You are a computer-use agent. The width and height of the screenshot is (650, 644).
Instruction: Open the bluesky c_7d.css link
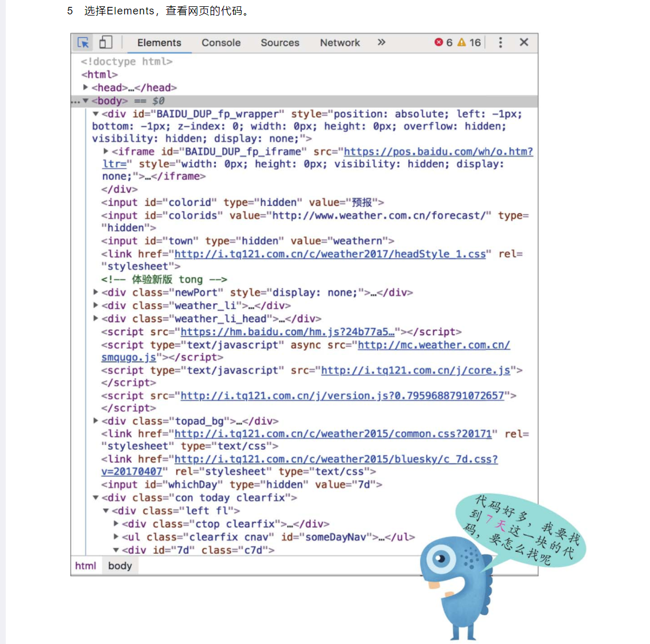point(336,459)
